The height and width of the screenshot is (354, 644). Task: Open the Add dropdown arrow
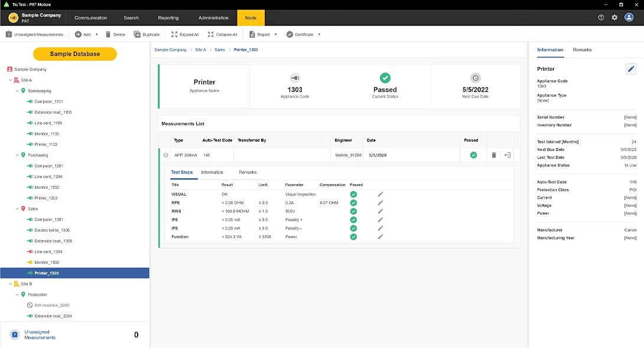click(x=97, y=34)
